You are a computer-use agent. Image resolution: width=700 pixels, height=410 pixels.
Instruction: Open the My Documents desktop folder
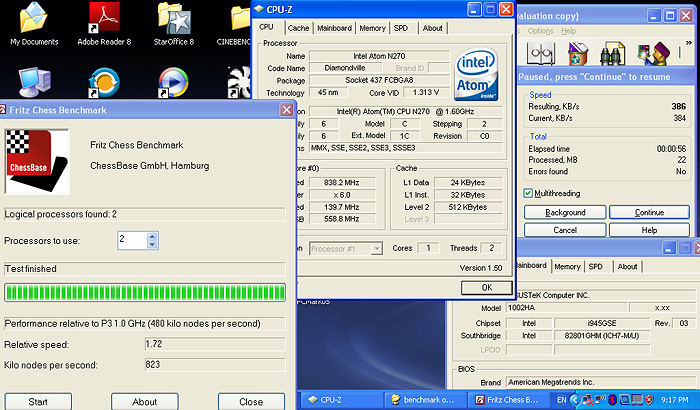(x=34, y=25)
